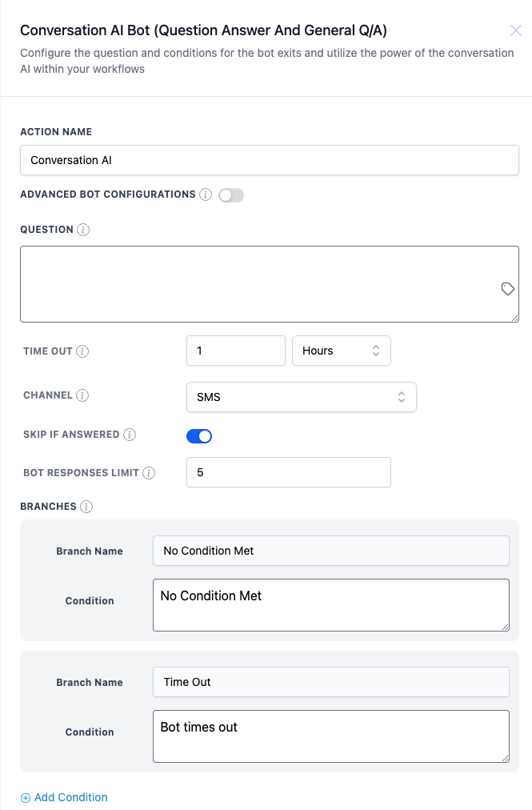Click the Bot Responses Limit field
Viewport: 532px width, 810px height.
tap(288, 472)
